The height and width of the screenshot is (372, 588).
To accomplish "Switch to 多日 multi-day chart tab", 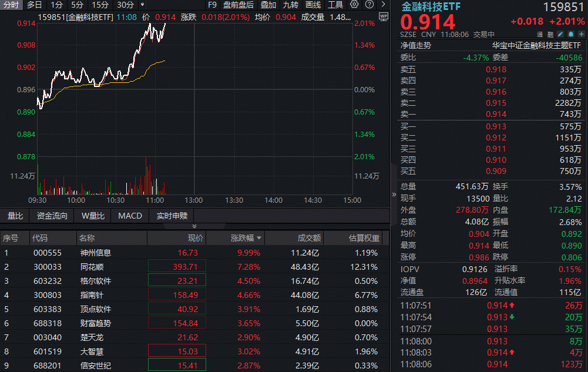I will point(34,5).
